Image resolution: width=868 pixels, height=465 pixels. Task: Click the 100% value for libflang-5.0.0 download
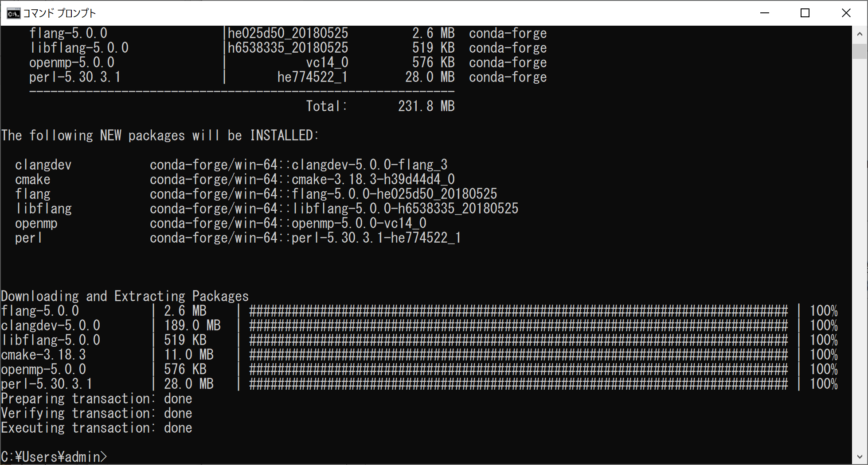click(824, 340)
